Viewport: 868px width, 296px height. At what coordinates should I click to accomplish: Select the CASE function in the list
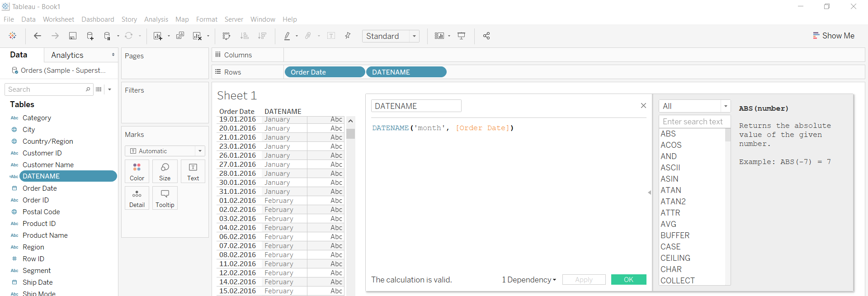[670, 247]
